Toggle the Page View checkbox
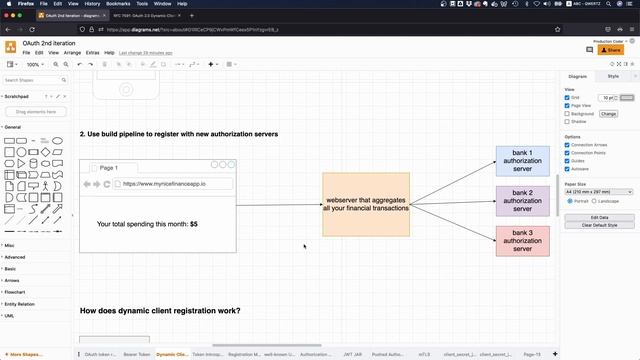Viewport: 640px width, 360px height. pyautogui.click(x=567, y=106)
